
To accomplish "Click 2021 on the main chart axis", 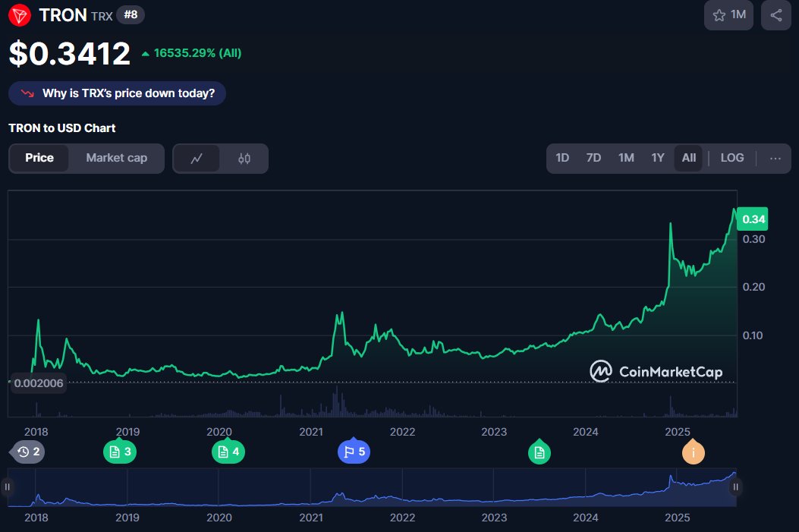I will click(311, 432).
